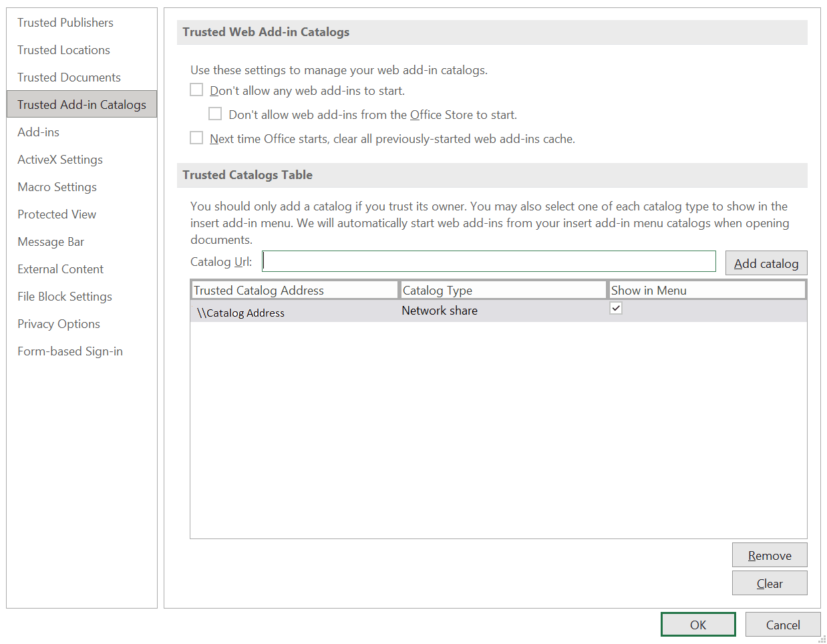Select Trusted Publishers in the sidebar

[65, 22]
